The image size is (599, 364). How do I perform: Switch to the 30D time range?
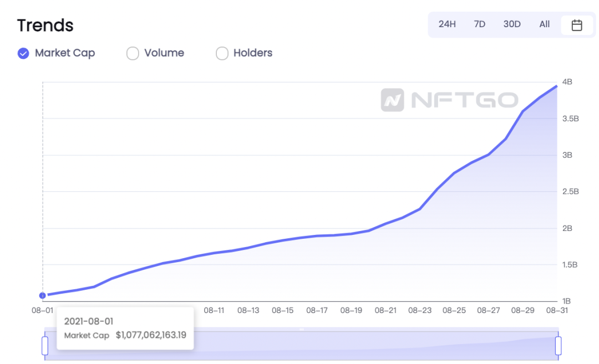pos(512,24)
